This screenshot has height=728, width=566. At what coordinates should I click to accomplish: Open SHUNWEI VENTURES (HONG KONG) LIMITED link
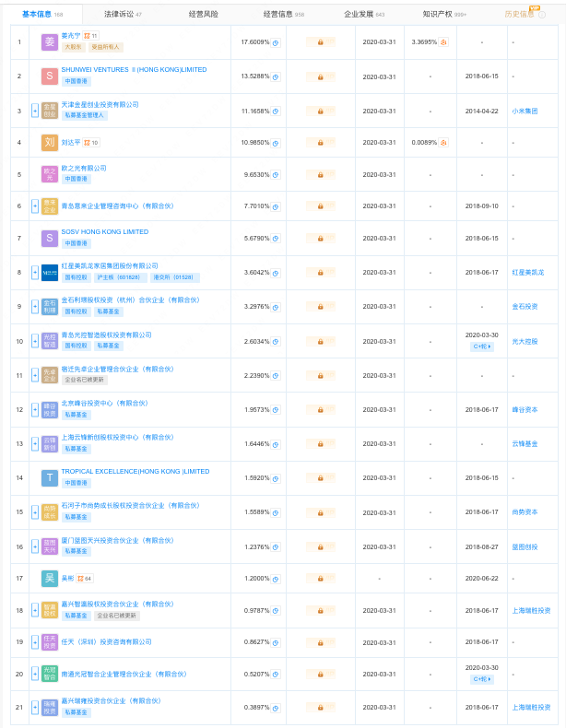point(135,70)
